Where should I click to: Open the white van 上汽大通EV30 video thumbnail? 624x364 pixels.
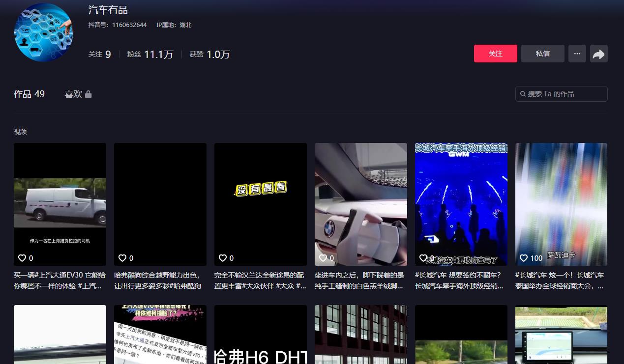[60, 204]
